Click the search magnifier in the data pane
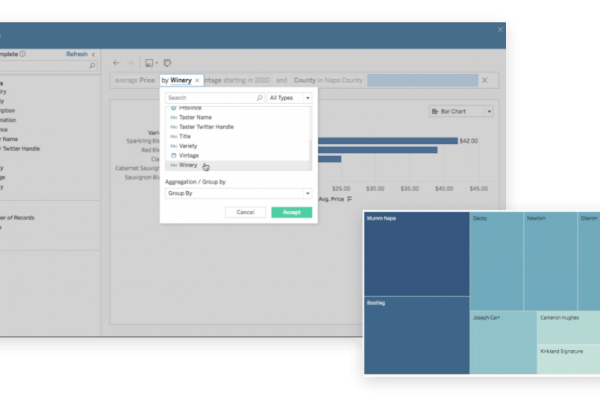The image size is (600, 400). [92, 66]
